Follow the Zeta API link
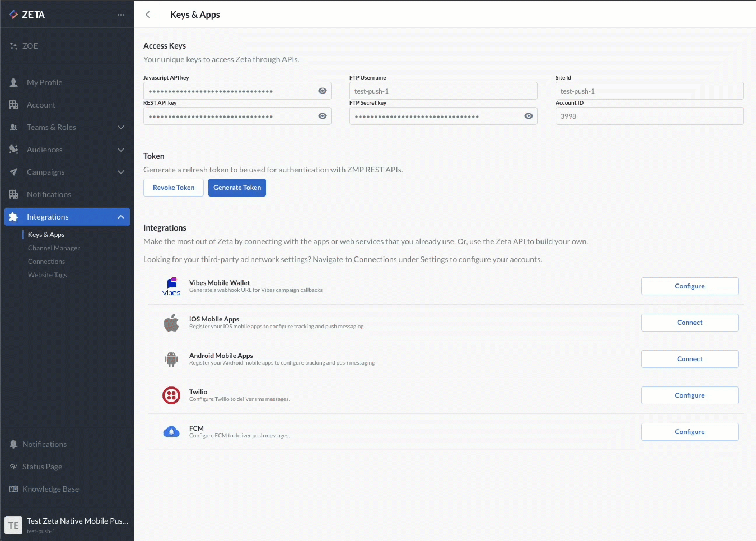The width and height of the screenshot is (756, 541). pos(510,241)
